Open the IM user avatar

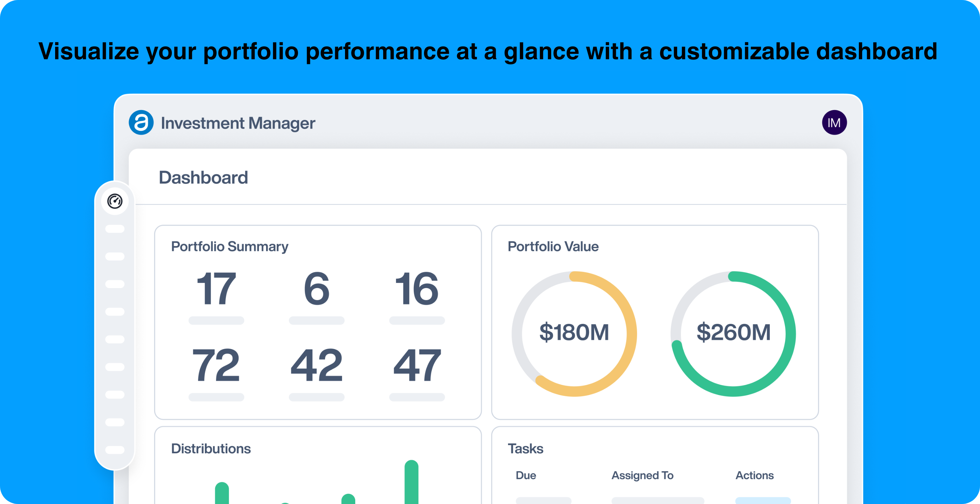pyautogui.click(x=834, y=123)
